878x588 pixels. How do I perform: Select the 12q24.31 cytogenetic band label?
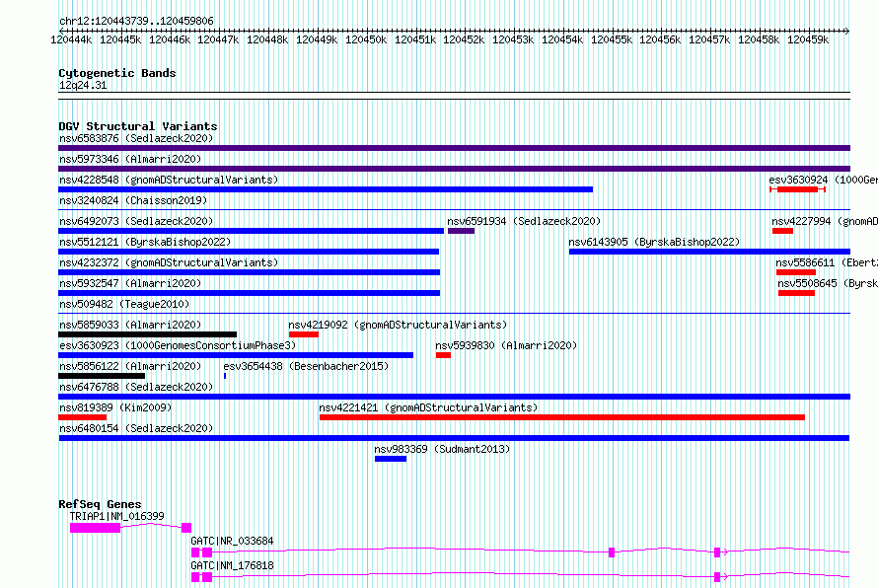[83, 85]
